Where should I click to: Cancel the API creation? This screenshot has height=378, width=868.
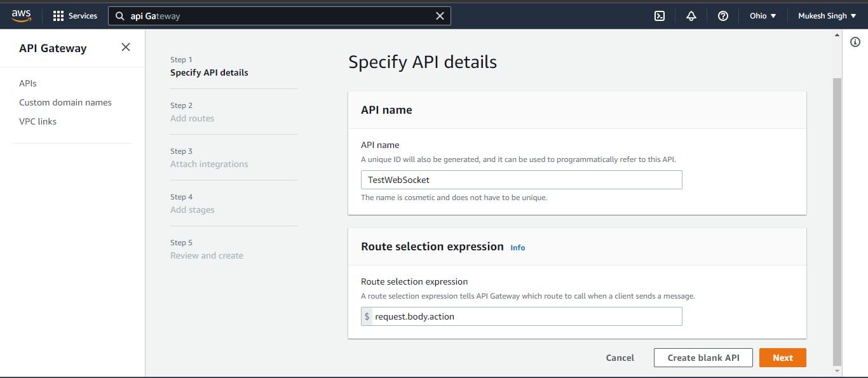tap(620, 358)
